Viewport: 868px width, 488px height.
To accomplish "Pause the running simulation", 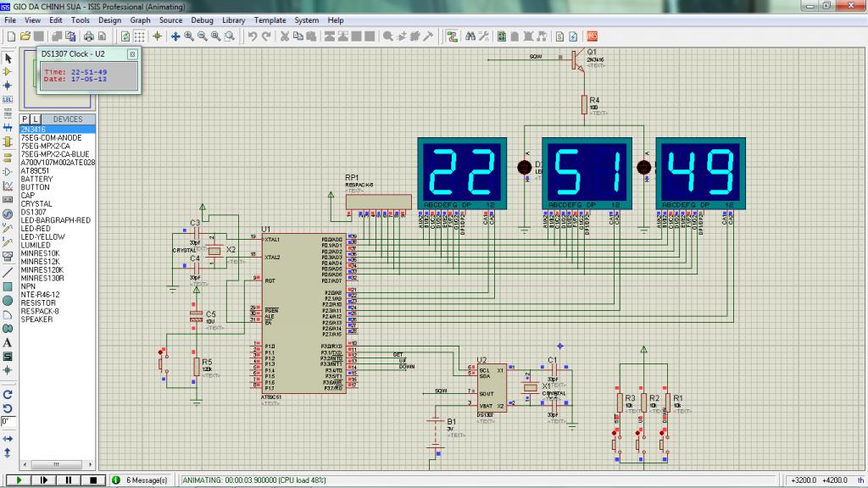I will coord(69,480).
